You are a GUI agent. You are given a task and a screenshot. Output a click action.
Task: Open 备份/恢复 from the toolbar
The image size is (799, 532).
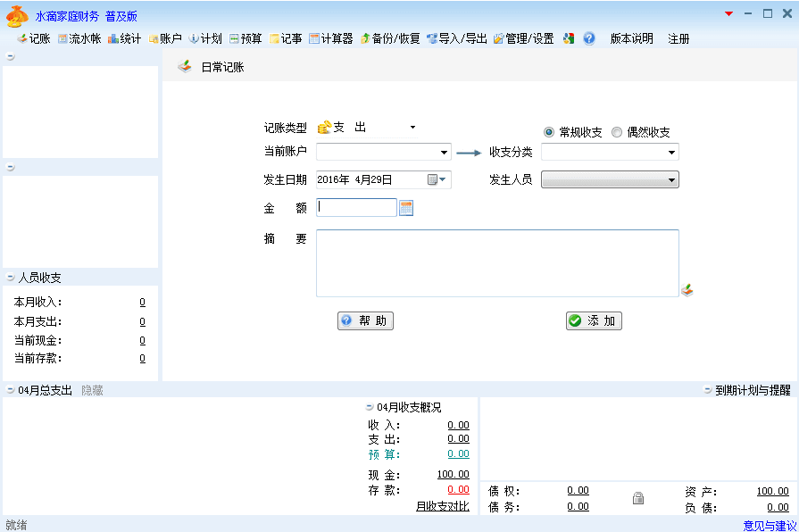click(x=390, y=38)
